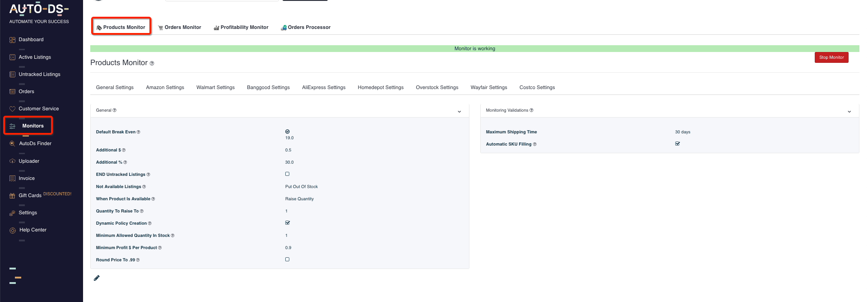Click the help icon beside Dynamic Policy Creation
The height and width of the screenshot is (302, 868).
(150, 223)
